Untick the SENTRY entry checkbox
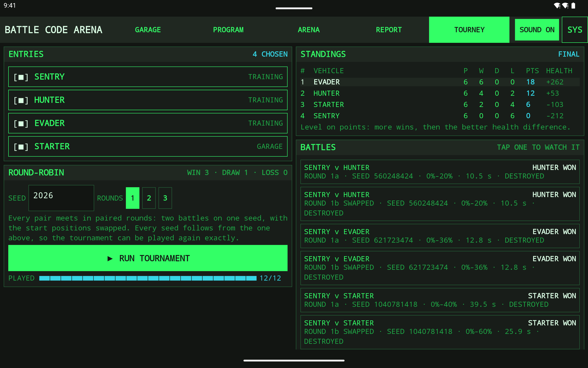 click(21, 77)
